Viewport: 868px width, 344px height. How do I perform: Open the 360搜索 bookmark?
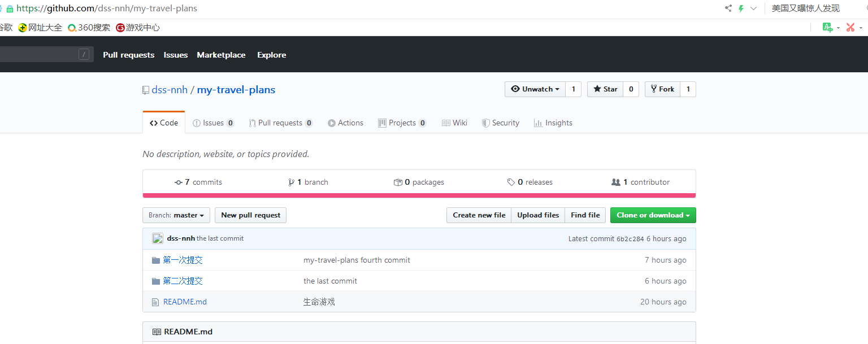[89, 27]
